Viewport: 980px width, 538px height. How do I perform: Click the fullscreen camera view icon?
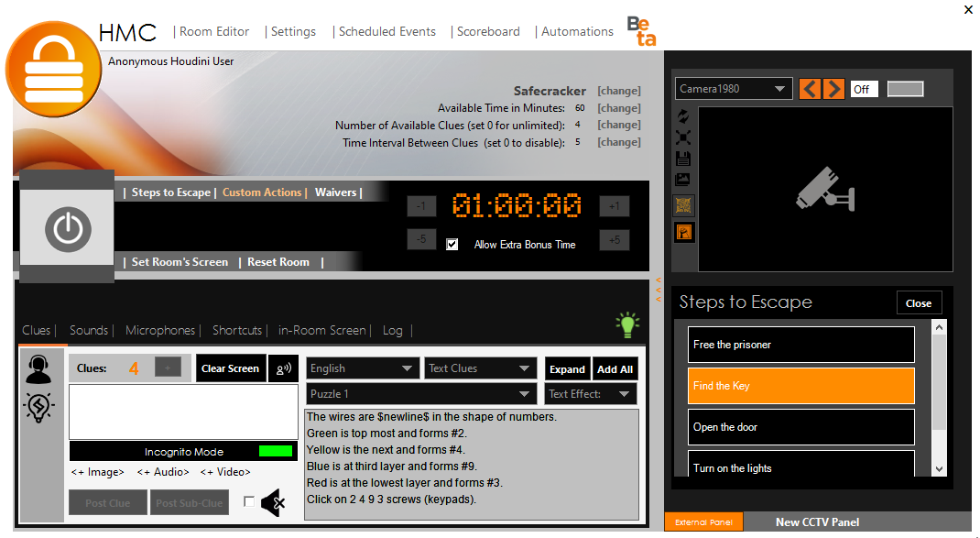[683, 137]
